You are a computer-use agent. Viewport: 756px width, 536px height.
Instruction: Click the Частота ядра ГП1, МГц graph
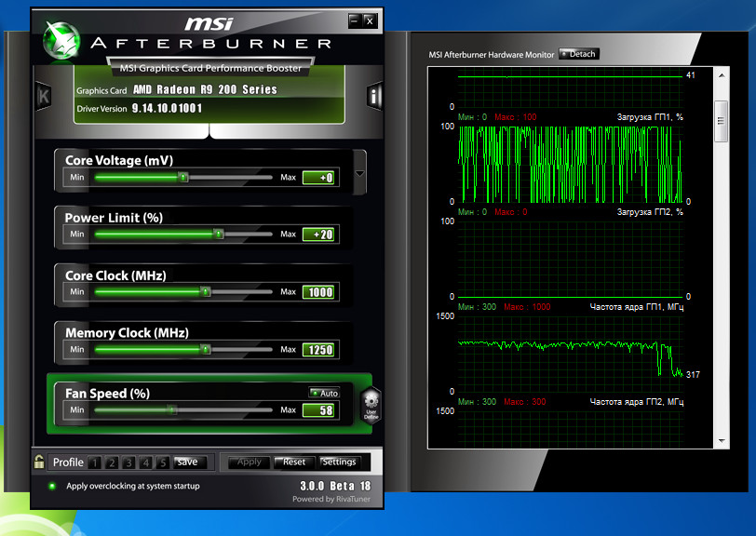(571, 354)
